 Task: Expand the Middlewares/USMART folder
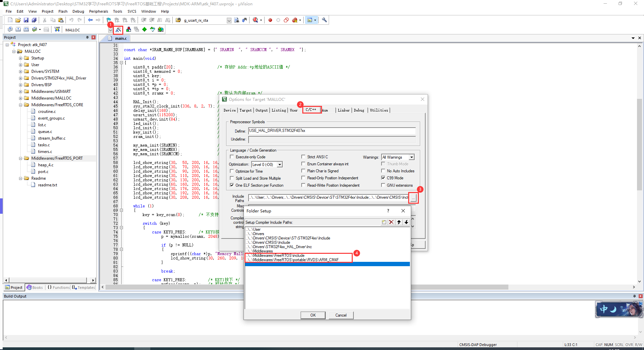tap(21, 91)
